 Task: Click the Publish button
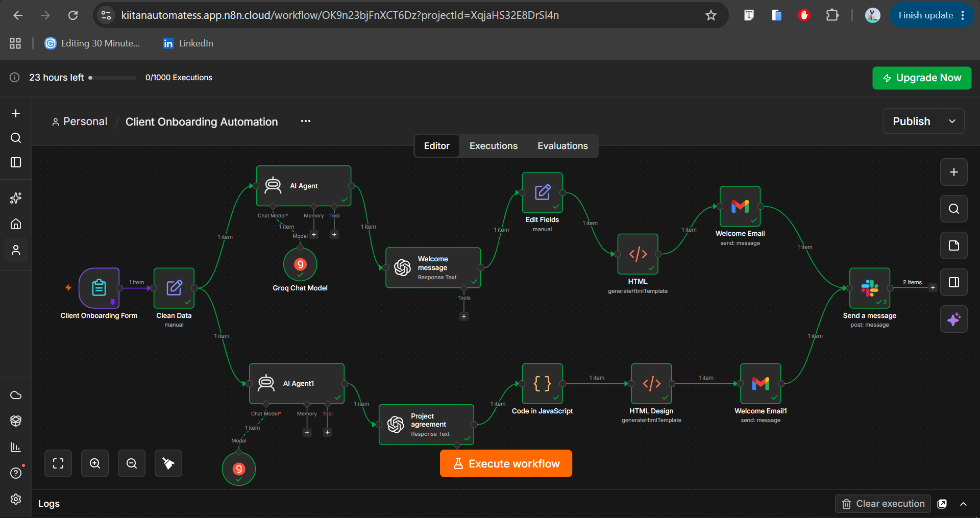(912, 121)
